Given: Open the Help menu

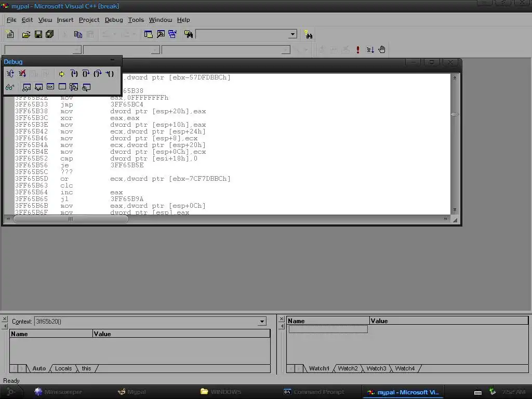Looking at the screenshot, I should (x=183, y=20).
